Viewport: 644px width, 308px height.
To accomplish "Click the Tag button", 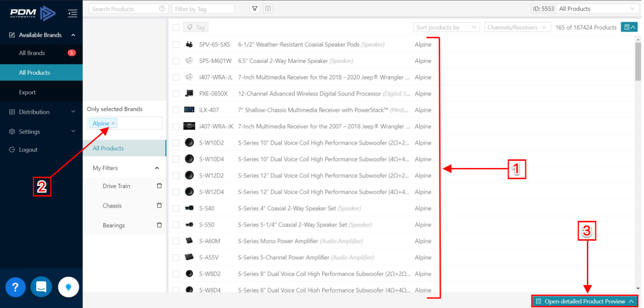I will (196, 27).
